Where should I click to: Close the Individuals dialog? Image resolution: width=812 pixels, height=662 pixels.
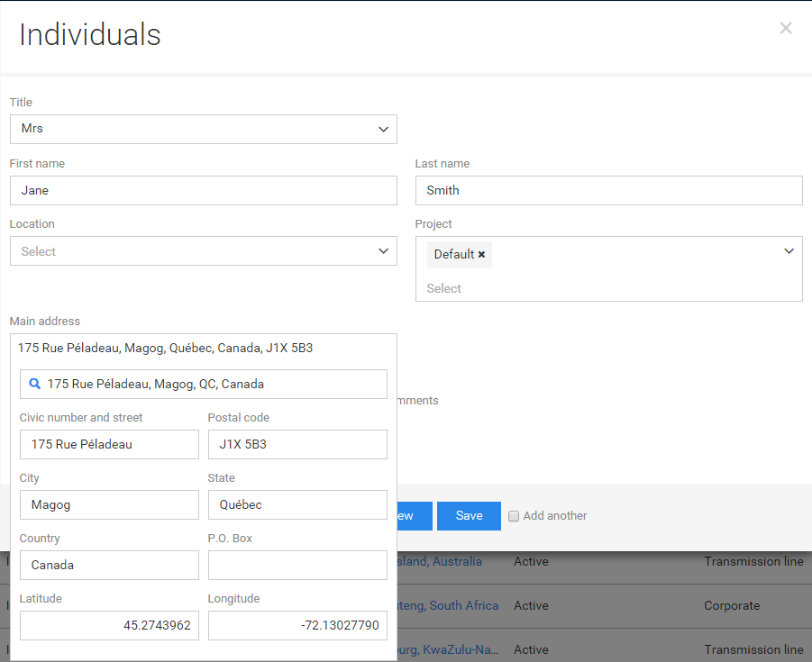(x=786, y=28)
